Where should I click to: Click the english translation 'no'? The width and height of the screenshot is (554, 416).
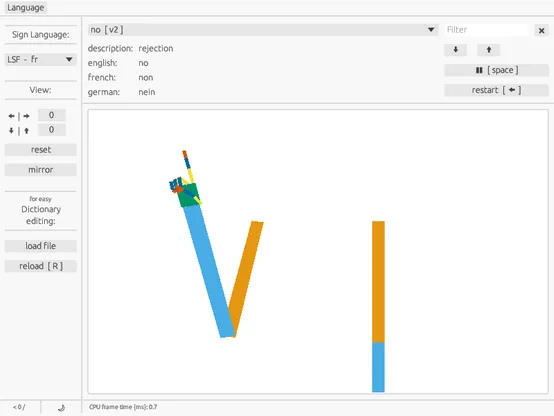tap(143, 63)
